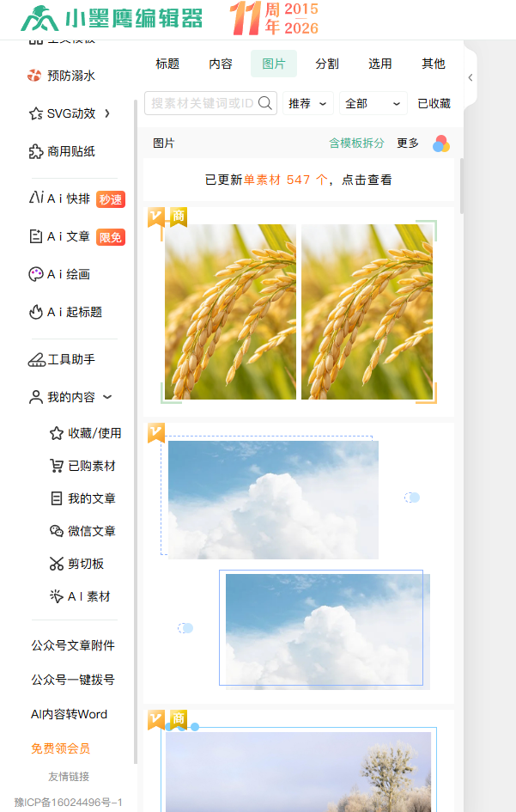Open the 预防溺水 lifebuoy icon

[x=34, y=76]
